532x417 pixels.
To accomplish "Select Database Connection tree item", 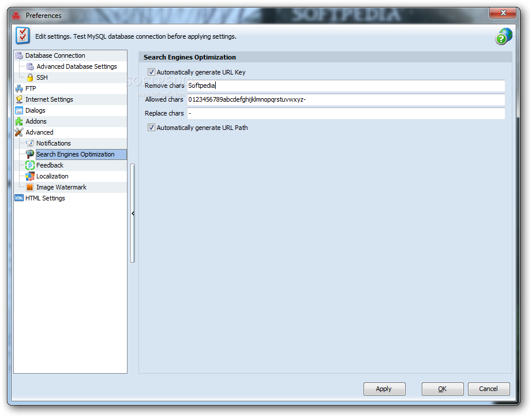I will [55, 55].
